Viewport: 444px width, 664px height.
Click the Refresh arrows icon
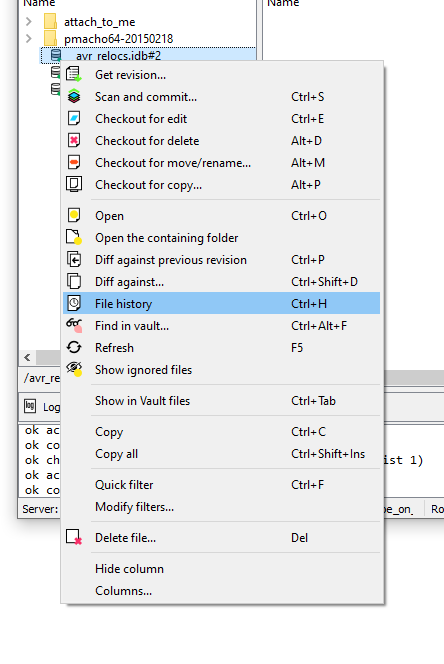point(74,348)
